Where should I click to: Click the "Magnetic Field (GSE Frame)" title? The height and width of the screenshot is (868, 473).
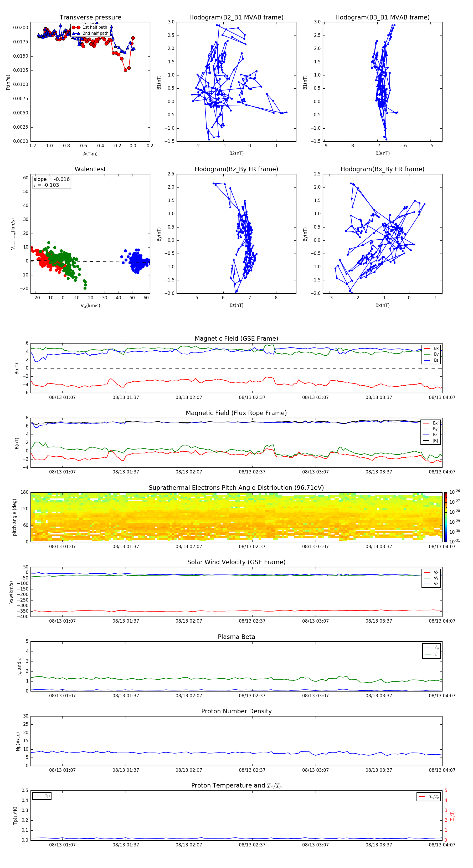pyautogui.click(x=236, y=339)
